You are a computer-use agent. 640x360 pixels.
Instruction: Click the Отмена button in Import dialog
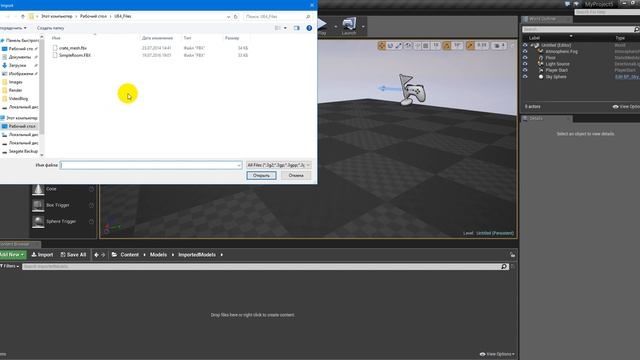(x=296, y=176)
